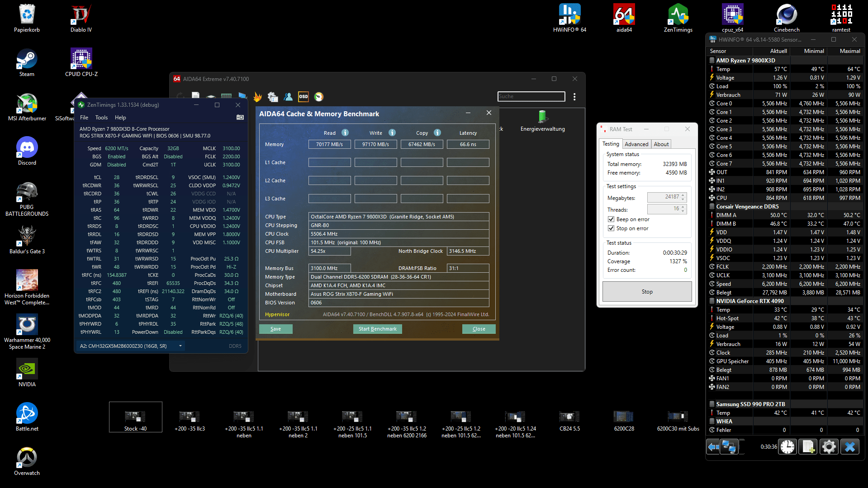Image resolution: width=868 pixels, height=488 pixels.
Task: Launch the flame stability test icon in AIDA64
Action: (x=257, y=96)
